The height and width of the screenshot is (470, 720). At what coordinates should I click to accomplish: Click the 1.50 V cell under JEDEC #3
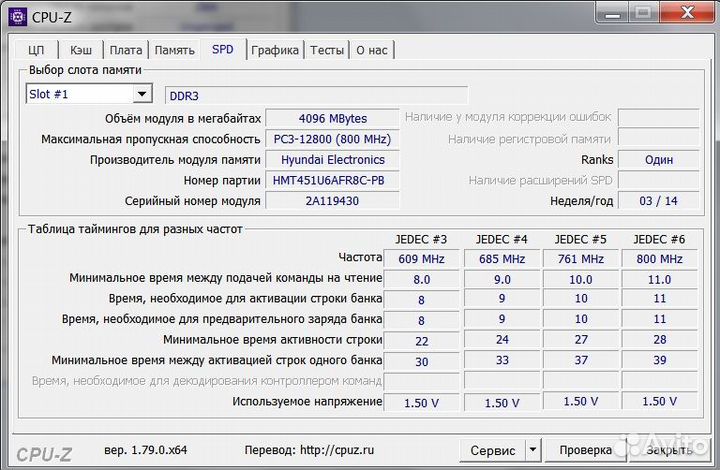coord(422,403)
